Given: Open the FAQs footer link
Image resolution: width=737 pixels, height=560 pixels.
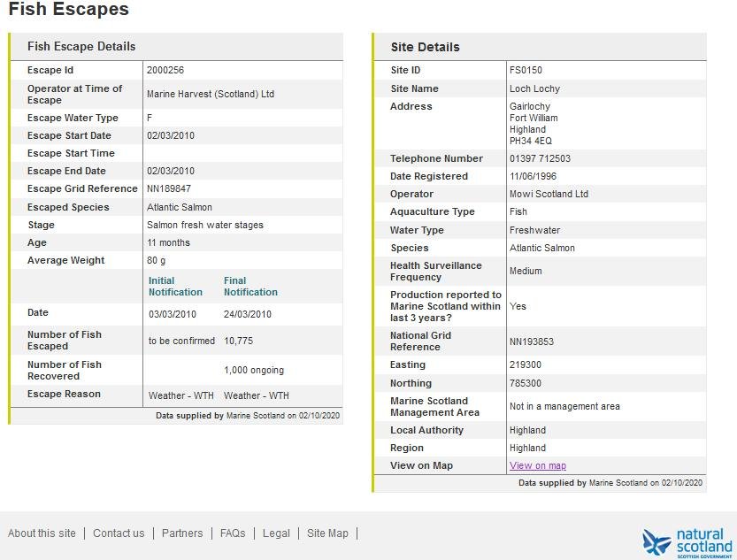Looking at the screenshot, I should (233, 533).
